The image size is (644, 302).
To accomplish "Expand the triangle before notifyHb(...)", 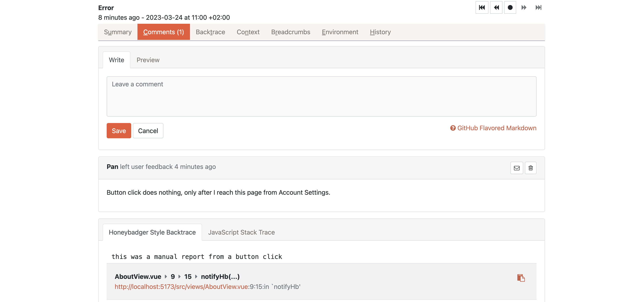I will pyautogui.click(x=196, y=276).
